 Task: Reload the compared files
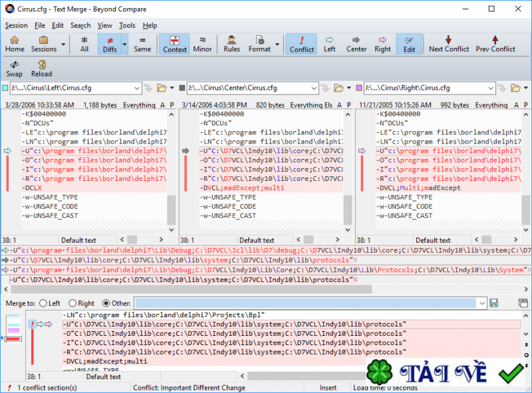[41, 69]
